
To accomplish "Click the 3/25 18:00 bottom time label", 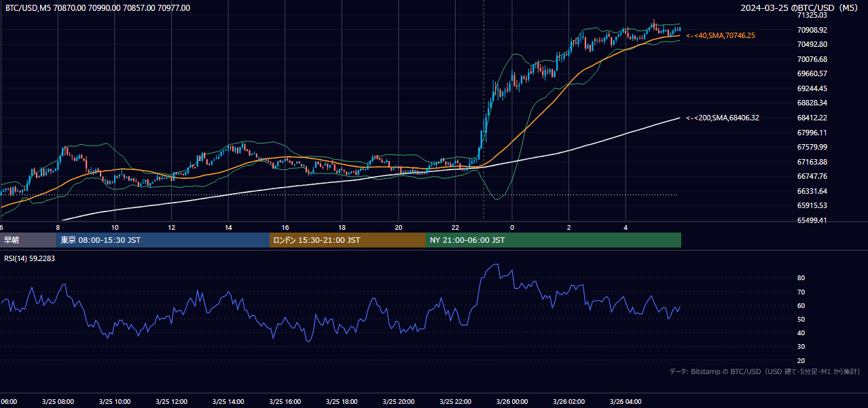I will click(x=342, y=402).
